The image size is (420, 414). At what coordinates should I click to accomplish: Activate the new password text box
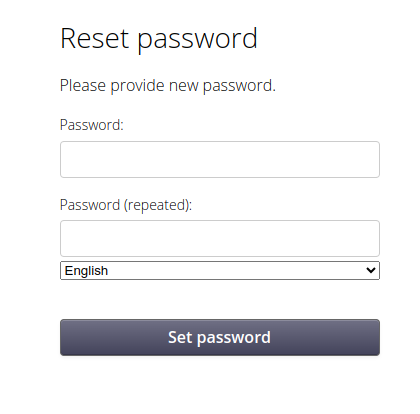click(220, 159)
